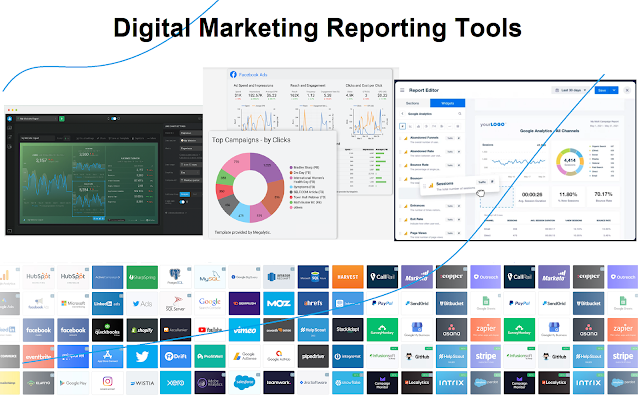Open the Google BigQuery tile
This screenshot has height=400, width=640.
coord(244,277)
